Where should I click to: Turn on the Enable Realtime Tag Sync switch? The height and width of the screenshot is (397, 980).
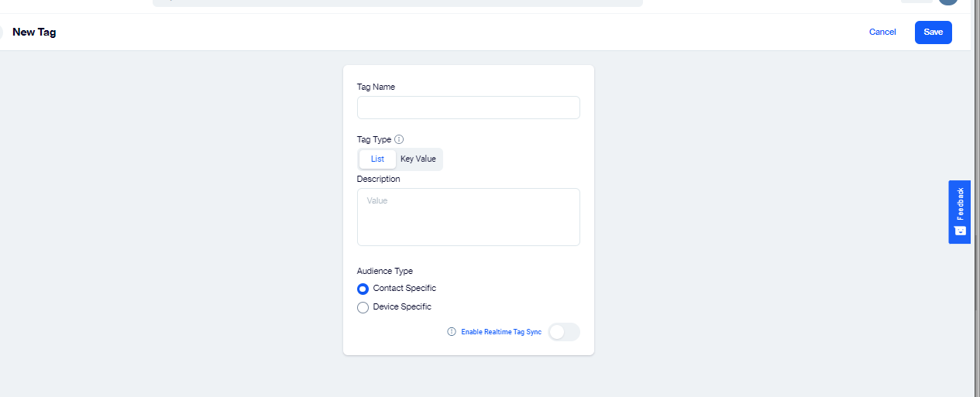click(563, 332)
